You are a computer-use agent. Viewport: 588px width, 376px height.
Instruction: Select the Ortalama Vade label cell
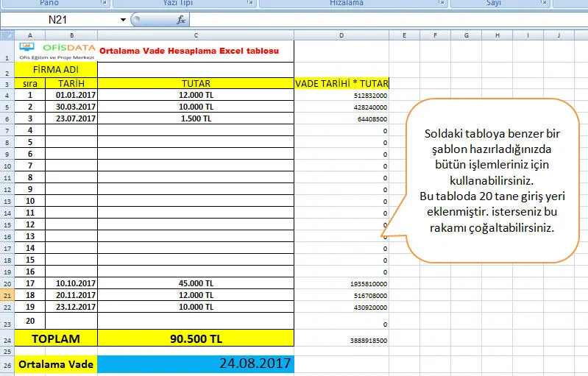click(x=56, y=364)
